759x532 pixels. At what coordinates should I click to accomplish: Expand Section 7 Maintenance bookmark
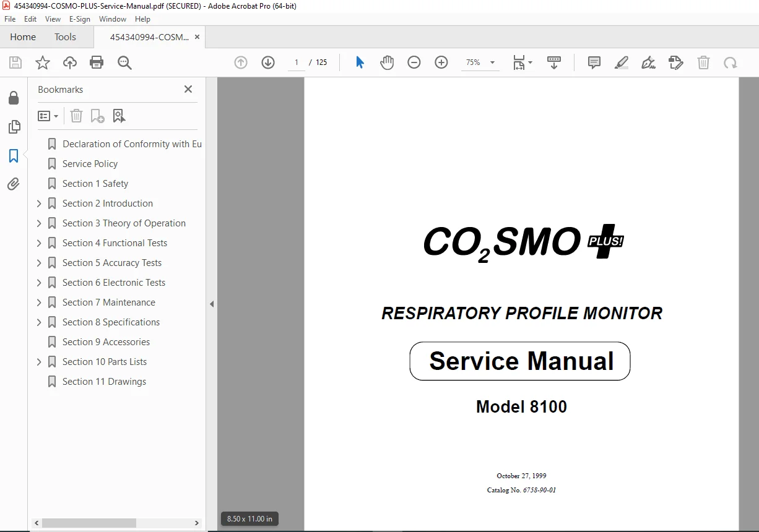(x=39, y=302)
